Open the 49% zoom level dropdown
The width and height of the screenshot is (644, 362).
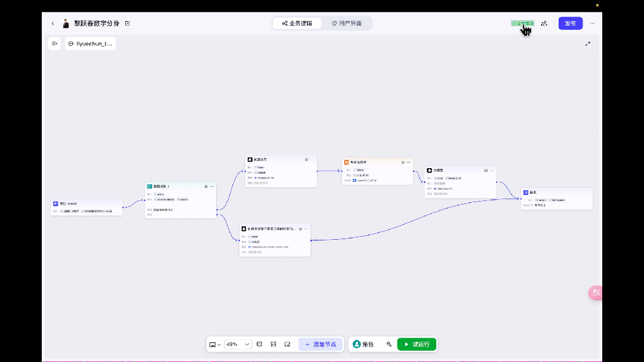click(238, 344)
